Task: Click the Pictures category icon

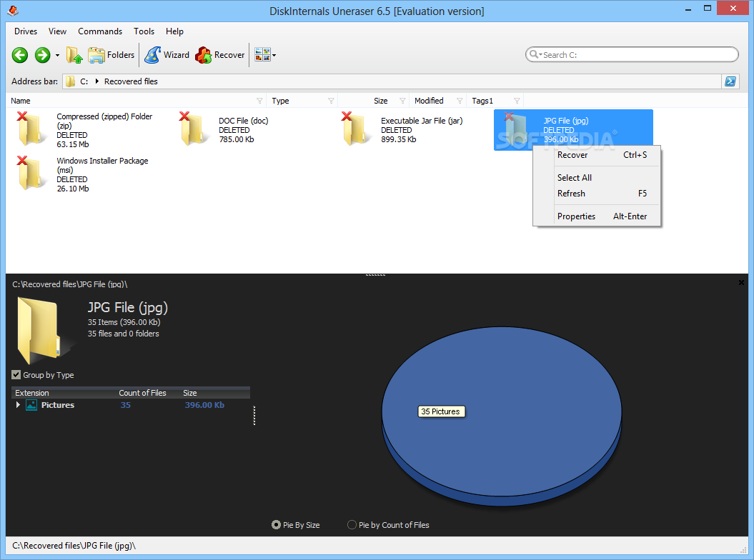Action: [31, 405]
